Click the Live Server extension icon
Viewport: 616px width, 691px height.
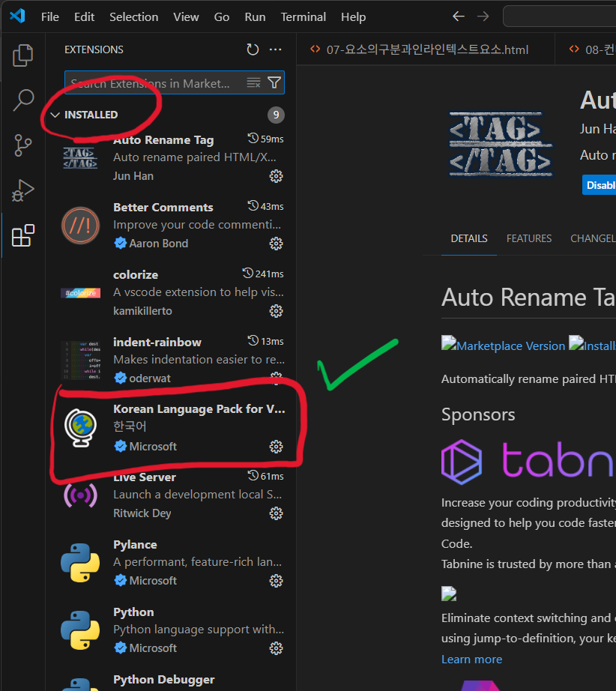[80, 495]
